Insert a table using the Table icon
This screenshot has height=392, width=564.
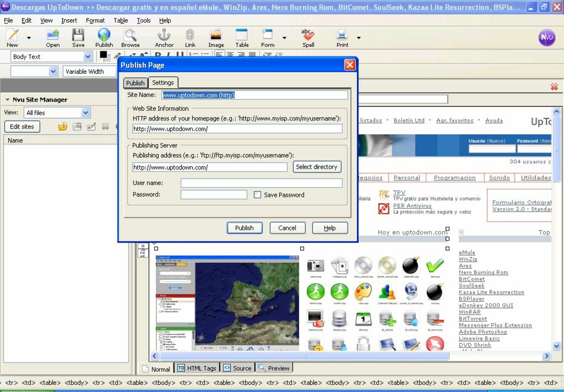point(242,38)
